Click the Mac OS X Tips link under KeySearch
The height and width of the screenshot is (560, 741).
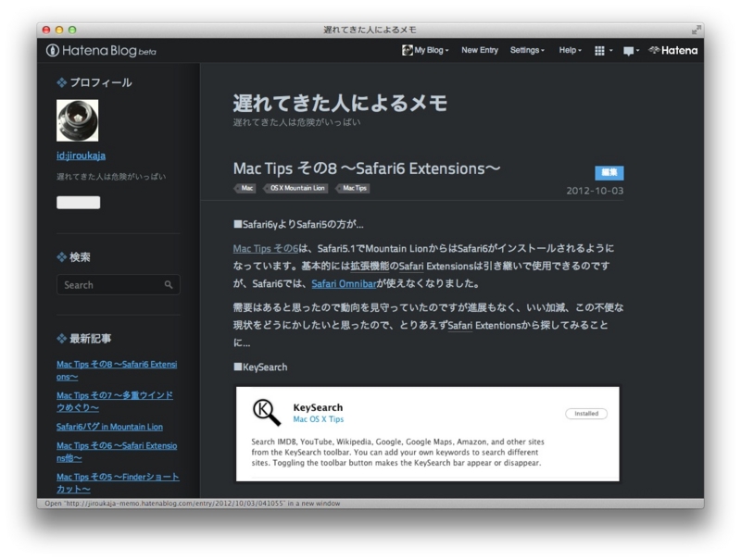tap(318, 419)
